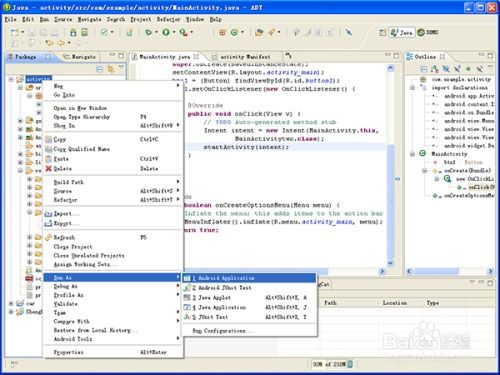Click the Print icon in toolbar

(x=54, y=32)
